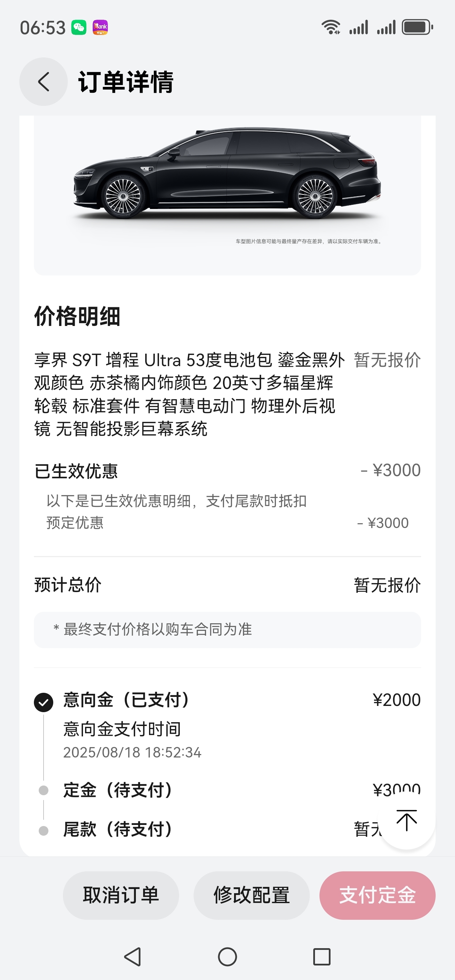Tap the Android back triangle navigation

133,956
